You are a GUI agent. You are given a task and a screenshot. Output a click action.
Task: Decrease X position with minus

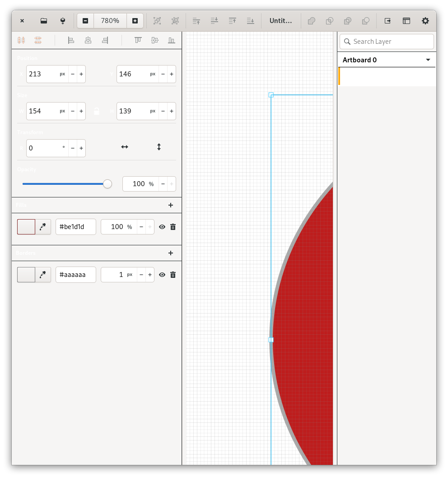[x=73, y=74]
